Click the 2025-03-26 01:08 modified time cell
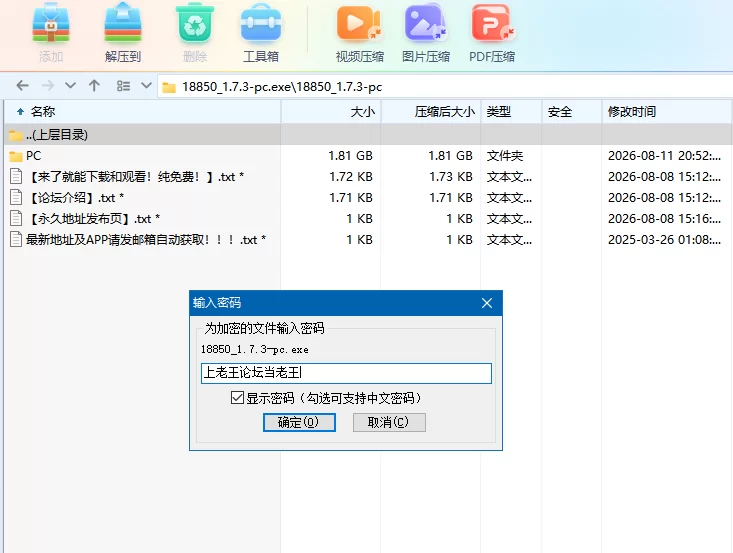This screenshot has width=733, height=553. pos(664,240)
